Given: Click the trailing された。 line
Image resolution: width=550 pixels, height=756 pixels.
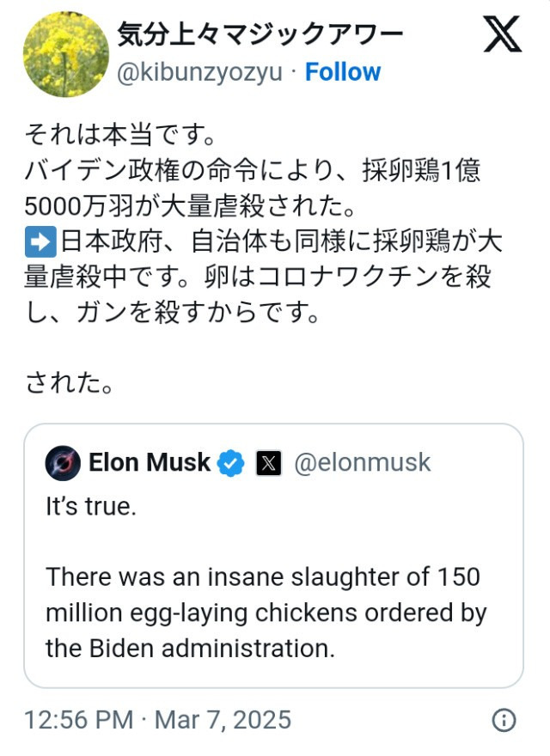Looking at the screenshot, I should pyautogui.click(x=70, y=382).
